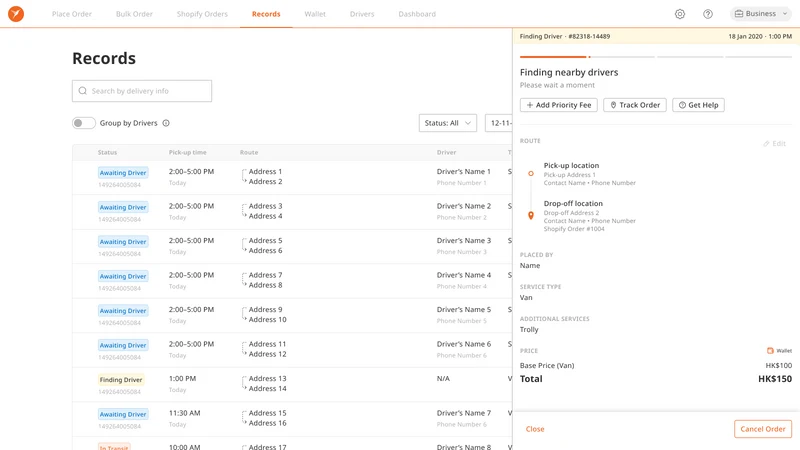Click the Add Priority Fee button
Viewport: 800px width, 450px height.
coord(559,105)
